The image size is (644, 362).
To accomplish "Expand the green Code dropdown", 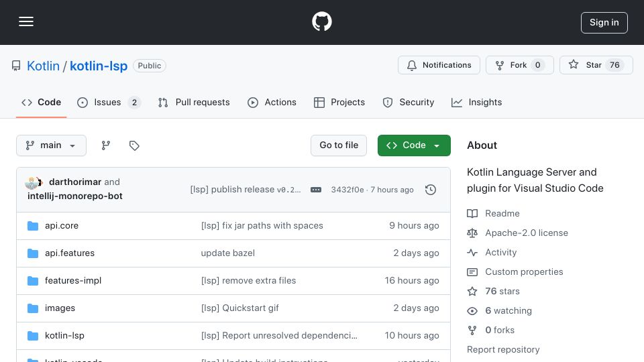I will click(x=414, y=145).
